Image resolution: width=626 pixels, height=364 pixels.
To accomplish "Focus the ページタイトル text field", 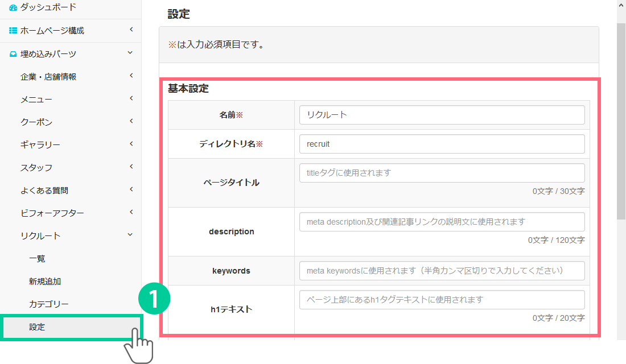I will (442, 173).
